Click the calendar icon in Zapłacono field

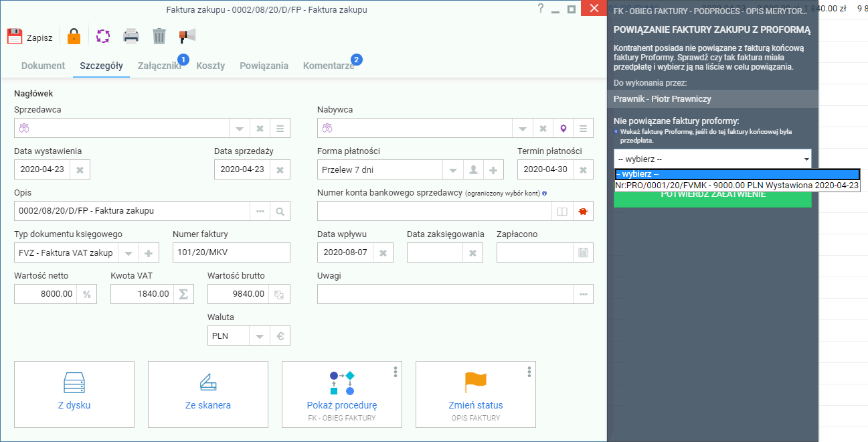click(x=583, y=252)
